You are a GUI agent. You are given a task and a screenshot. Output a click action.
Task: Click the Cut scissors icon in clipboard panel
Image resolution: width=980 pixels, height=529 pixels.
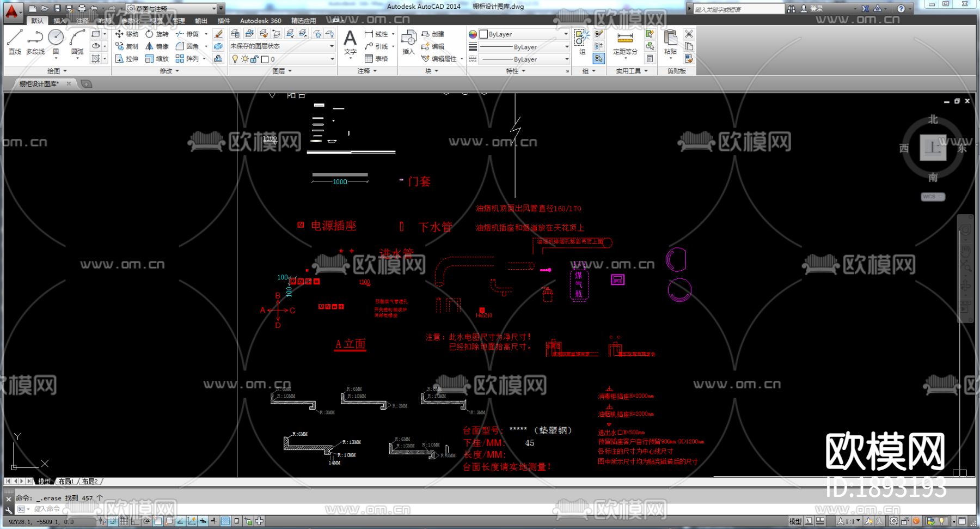pyautogui.click(x=689, y=34)
